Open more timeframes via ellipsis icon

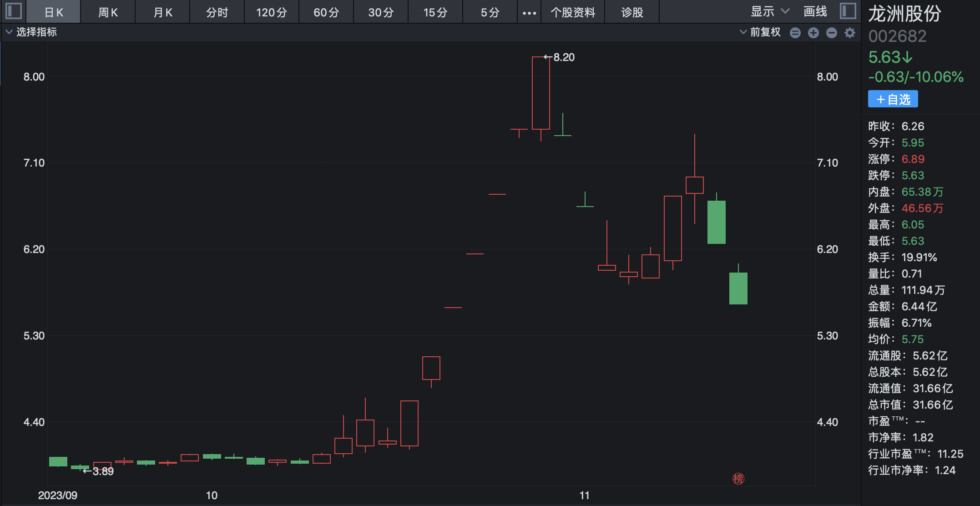(x=529, y=13)
